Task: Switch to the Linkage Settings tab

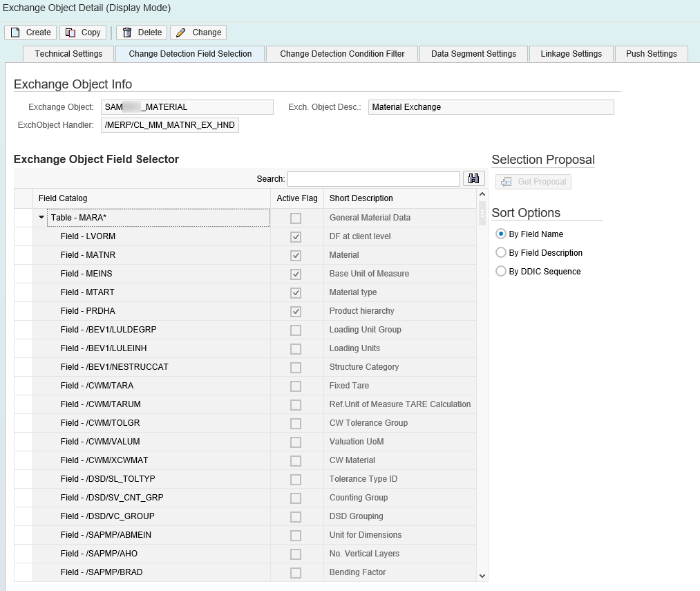Action: pos(571,54)
